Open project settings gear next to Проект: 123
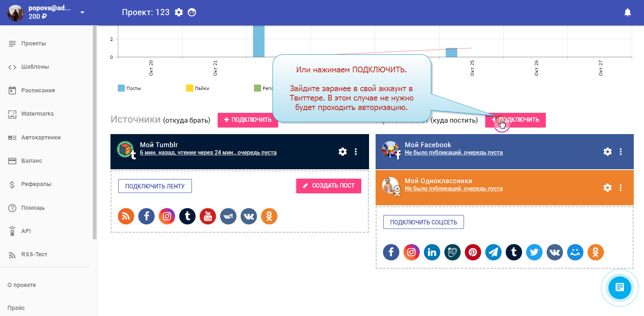644x316 pixels. click(179, 12)
